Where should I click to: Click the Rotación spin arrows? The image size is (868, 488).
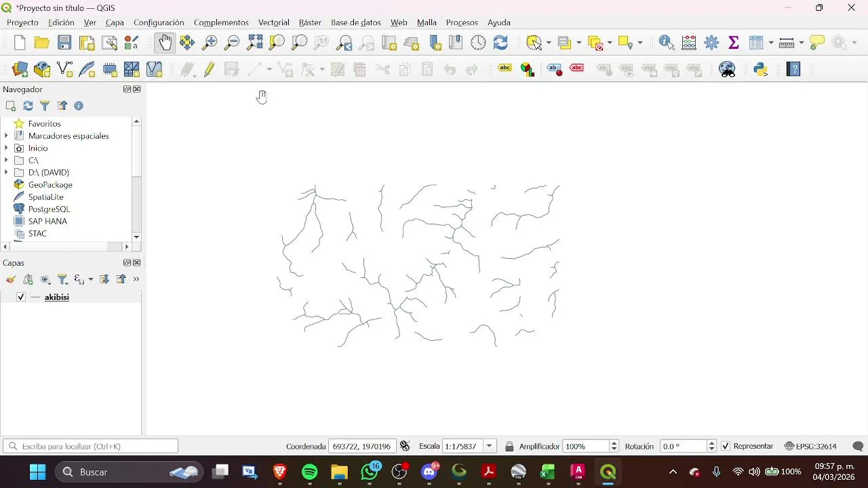[711, 446]
